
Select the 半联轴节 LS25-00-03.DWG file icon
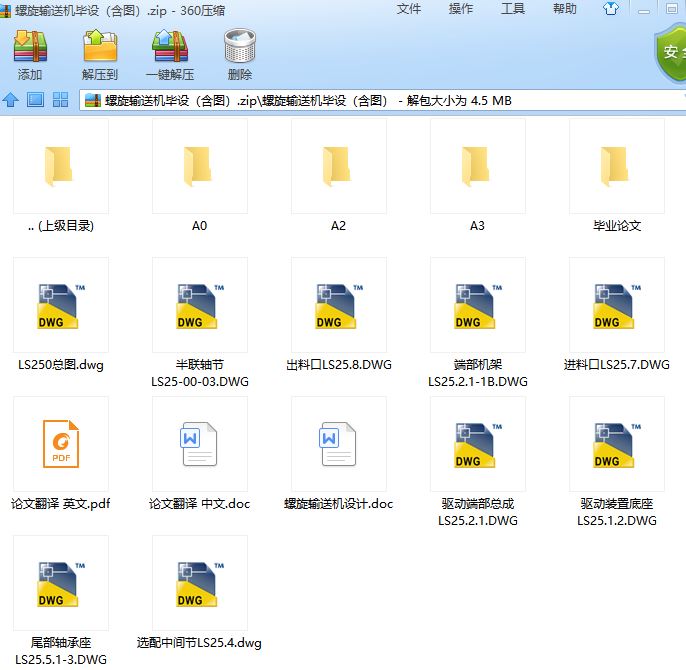pos(200,305)
